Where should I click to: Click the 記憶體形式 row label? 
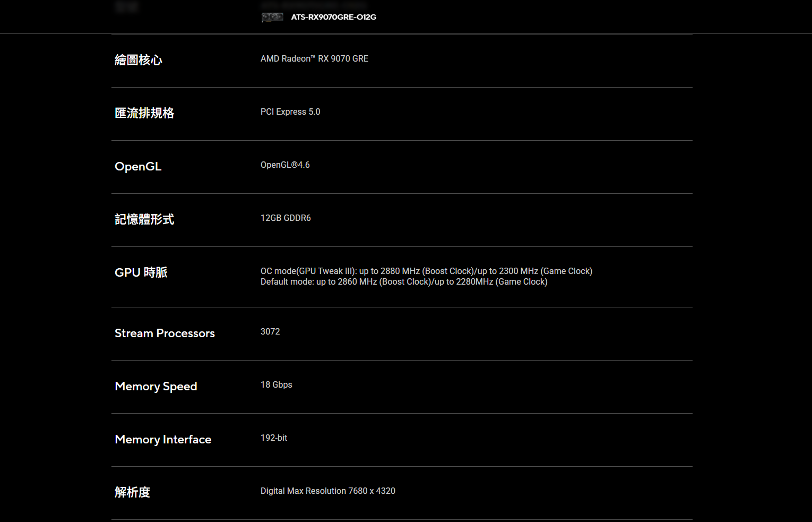click(x=144, y=219)
